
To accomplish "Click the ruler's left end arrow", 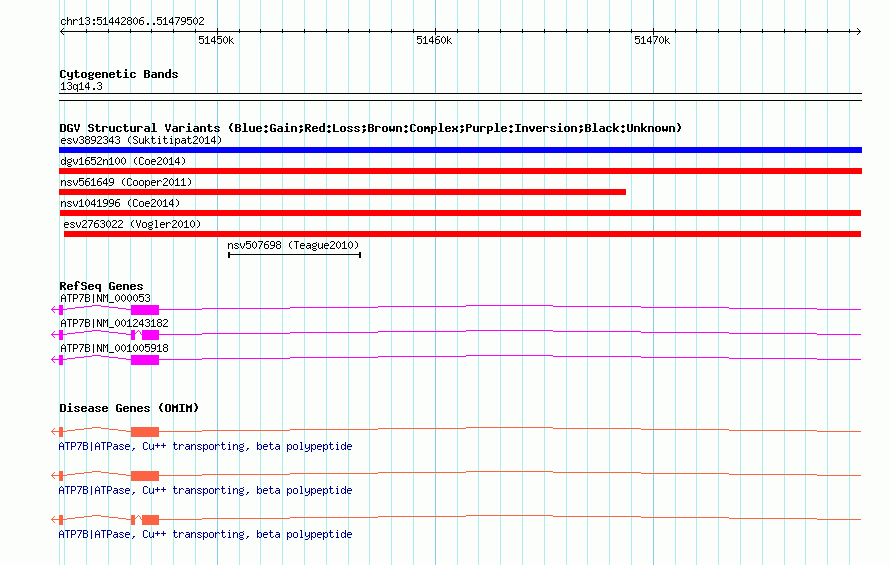I will coord(62,31).
